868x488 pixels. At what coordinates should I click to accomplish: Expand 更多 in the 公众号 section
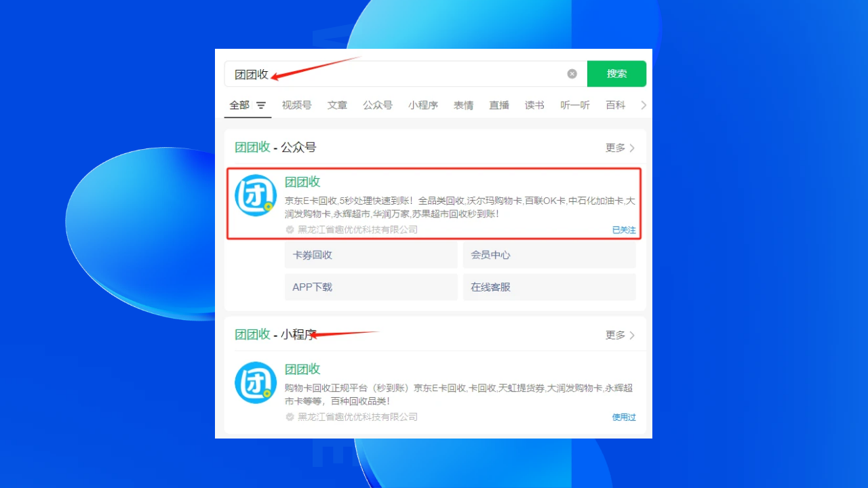tap(620, 148)
